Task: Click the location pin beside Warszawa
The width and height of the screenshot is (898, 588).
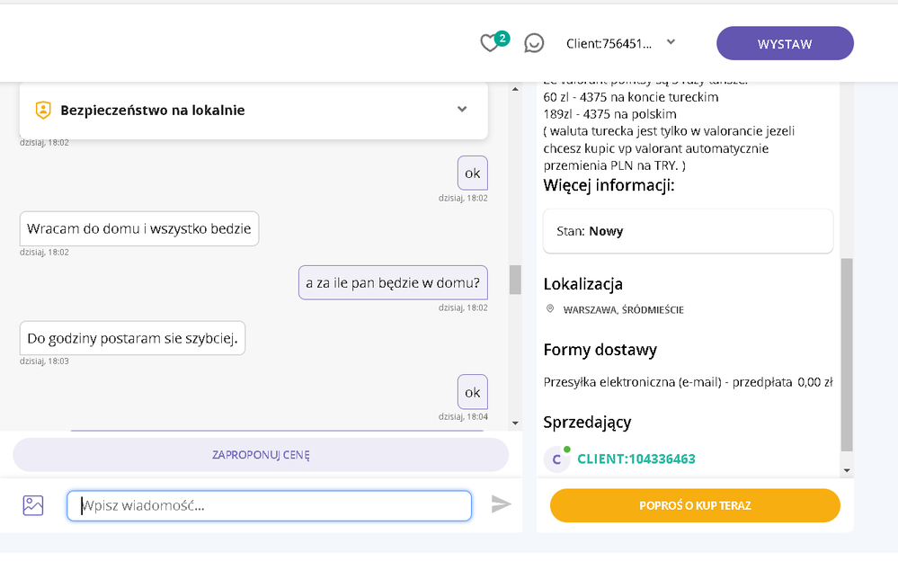Action: click(x=550, y=309)
